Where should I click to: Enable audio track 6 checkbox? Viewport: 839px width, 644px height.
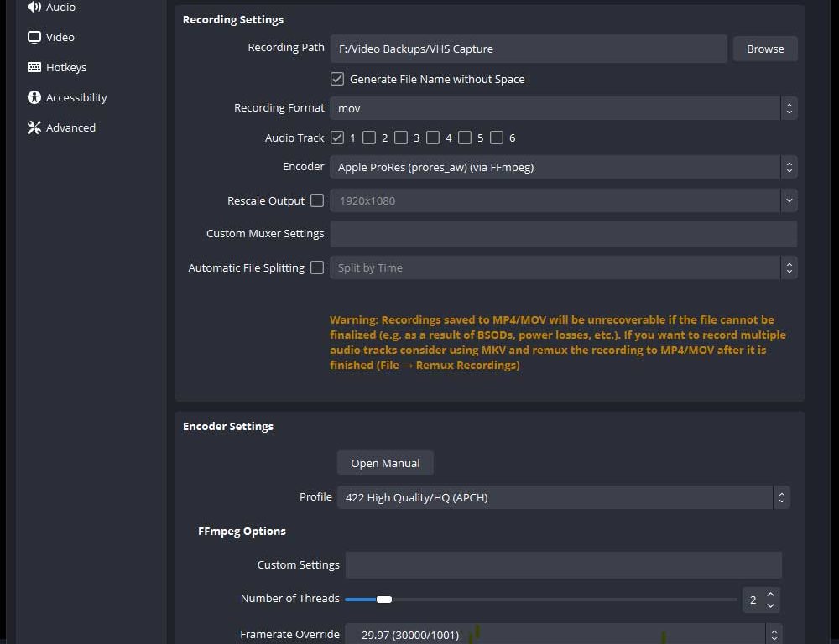click(x=497, y=138)
